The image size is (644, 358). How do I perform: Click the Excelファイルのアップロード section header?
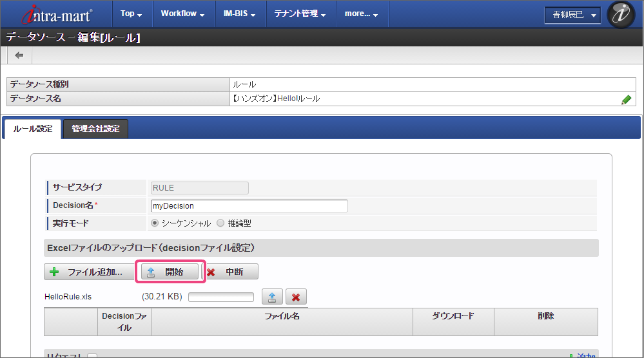tap(321, 248)
